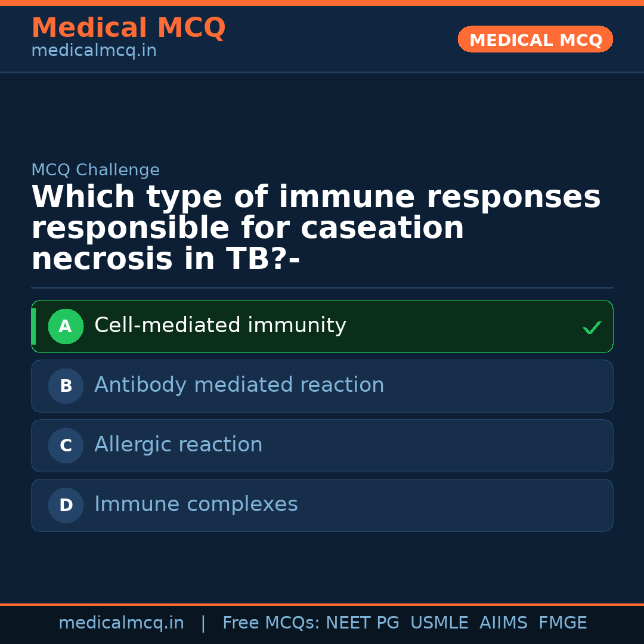The width and height of the screenshot is (644, 644).
Task: Choose the C option circle badge
Action: point(66,446)
